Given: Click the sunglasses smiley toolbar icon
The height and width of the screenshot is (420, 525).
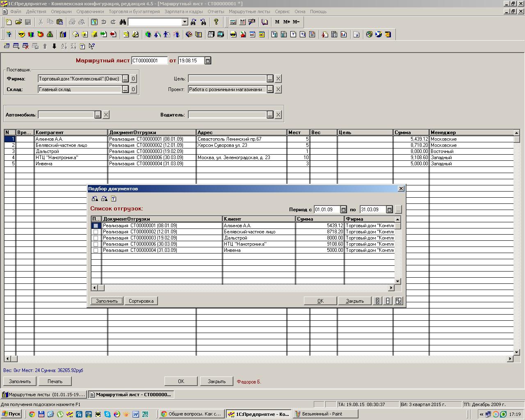Looking at the screenshot, I should click(21, 34).
